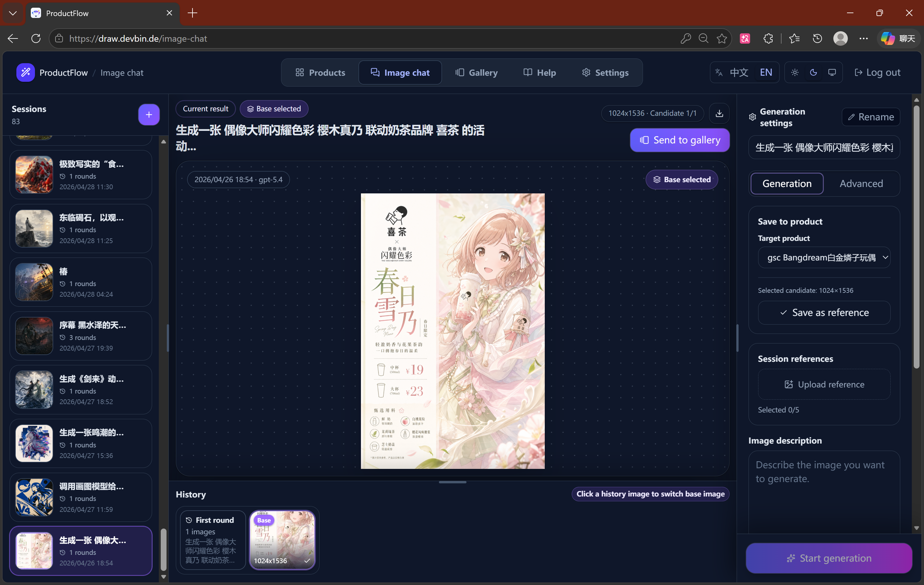Click Upload reference button
This screenshot has height=585, width=924.
(824, 384)
